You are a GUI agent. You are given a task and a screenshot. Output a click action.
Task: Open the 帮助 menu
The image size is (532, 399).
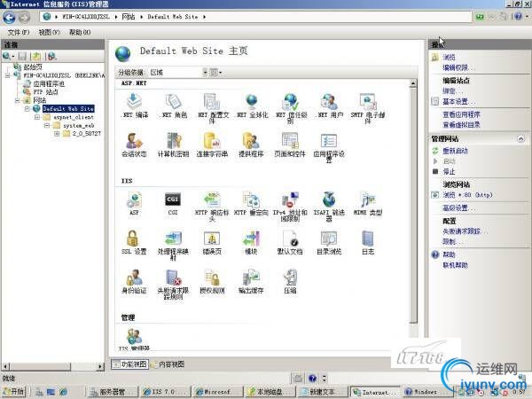80,32
